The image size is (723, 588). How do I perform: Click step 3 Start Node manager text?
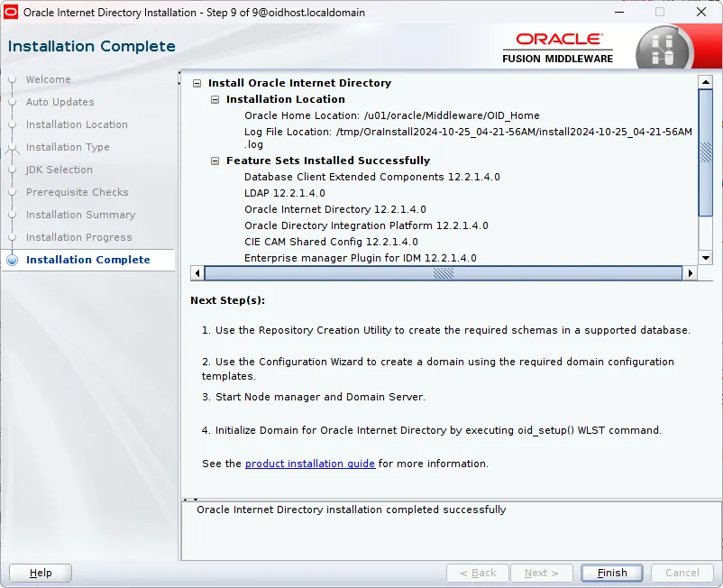(x=314, y=397)
